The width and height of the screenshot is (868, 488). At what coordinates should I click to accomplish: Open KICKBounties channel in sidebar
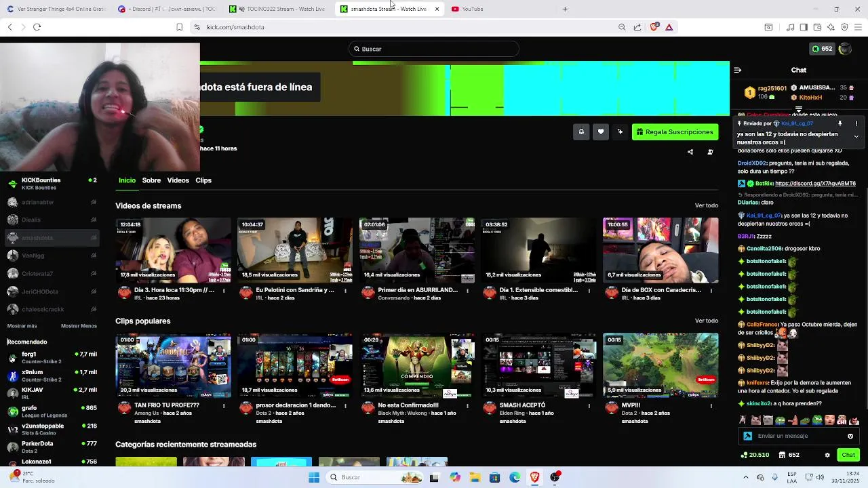(x=52, y=183)
